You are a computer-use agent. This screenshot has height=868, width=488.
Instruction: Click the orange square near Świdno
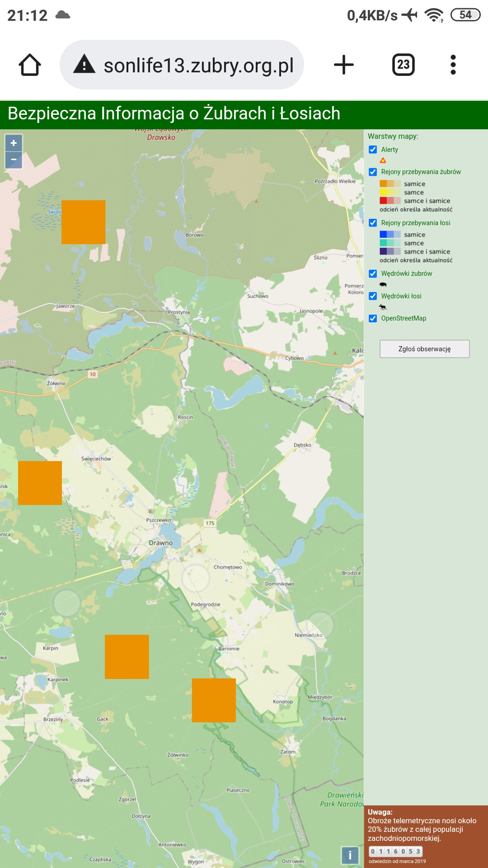[84, 222]
